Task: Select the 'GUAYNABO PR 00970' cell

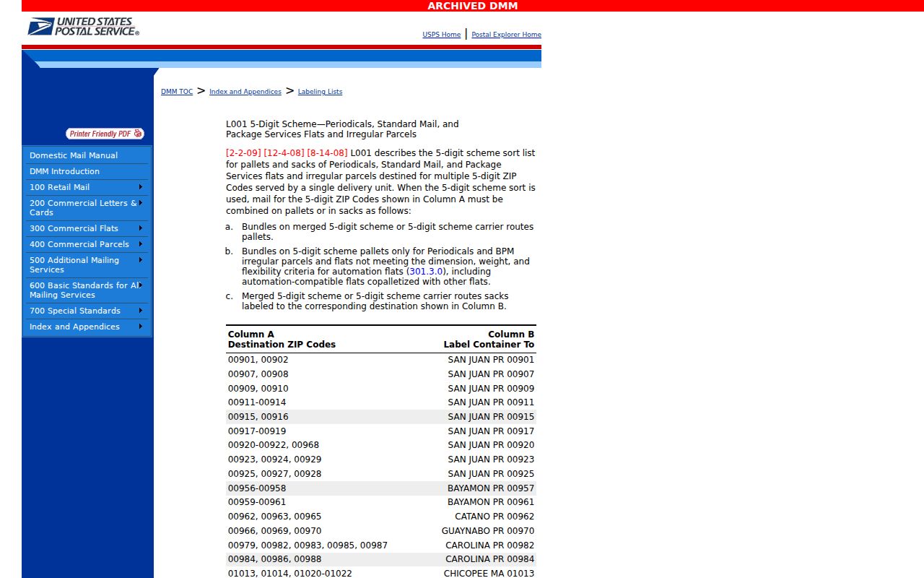Action: coord(488,531)
